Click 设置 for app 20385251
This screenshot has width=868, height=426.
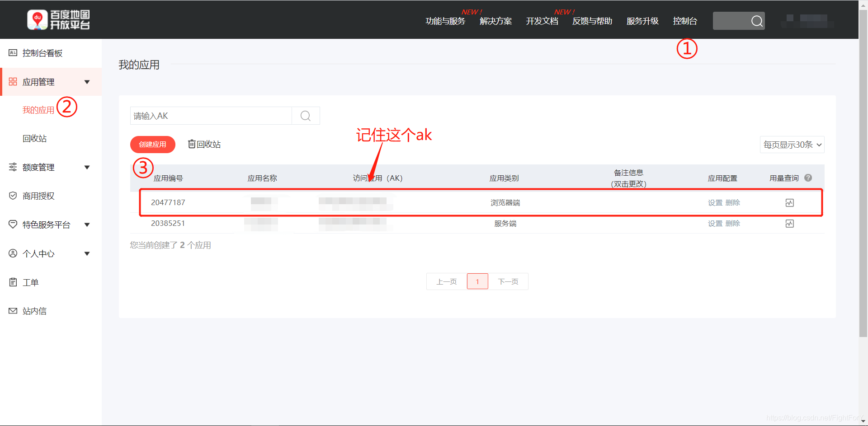click(x=715, y=224)
